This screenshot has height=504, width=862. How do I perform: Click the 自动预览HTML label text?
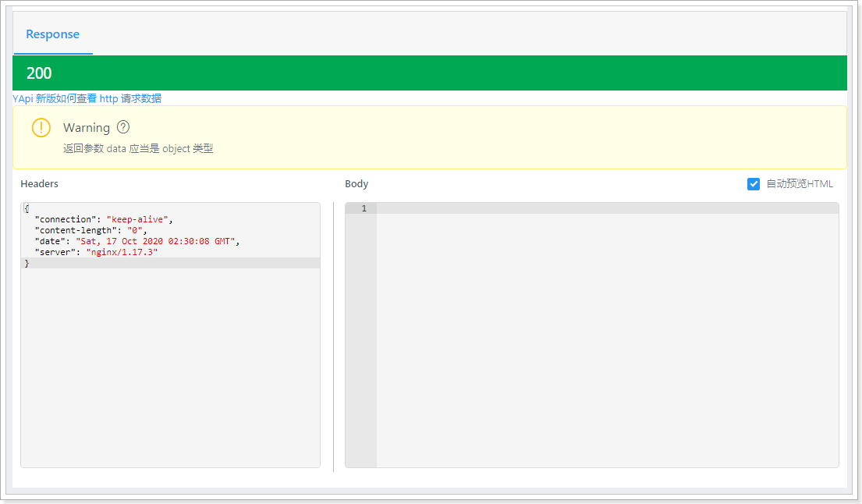pyautogui.click(x=800, y=184)
